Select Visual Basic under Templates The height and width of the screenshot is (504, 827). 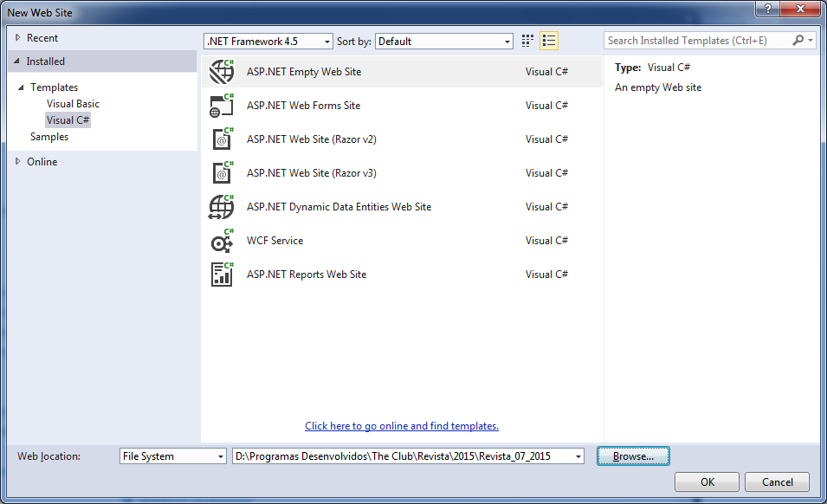(73, 104)
